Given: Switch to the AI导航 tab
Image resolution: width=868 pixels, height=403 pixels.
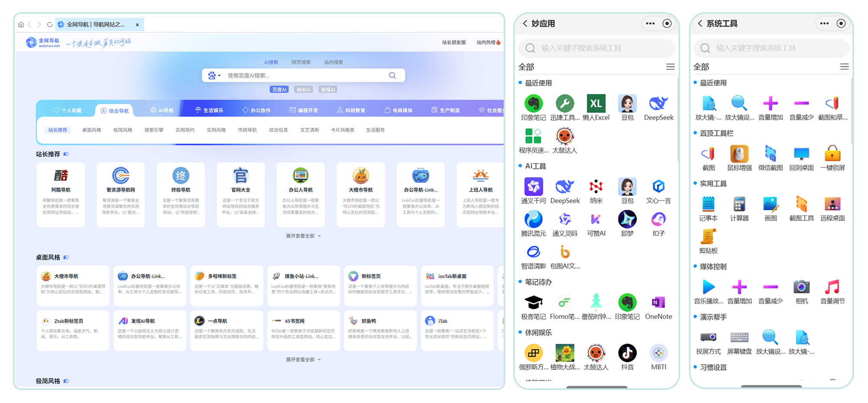Looking at the screenshot, I should [163, 110].
